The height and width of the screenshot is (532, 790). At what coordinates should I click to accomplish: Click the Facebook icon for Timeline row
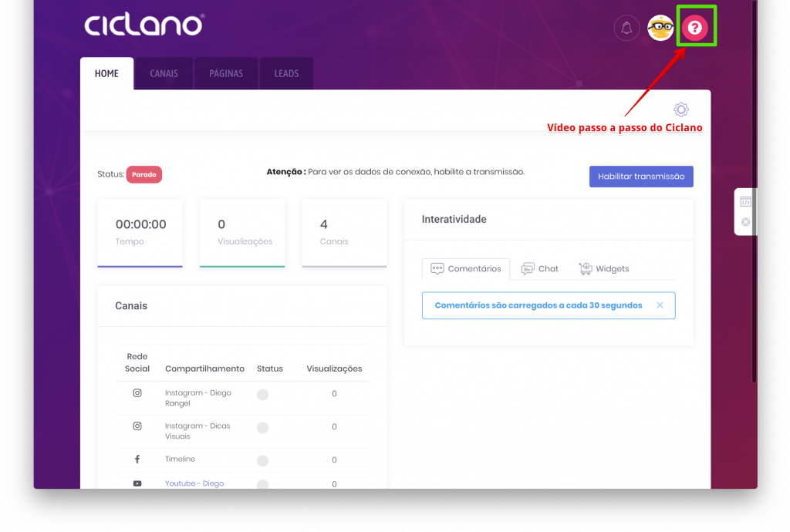tap(137, 459)
